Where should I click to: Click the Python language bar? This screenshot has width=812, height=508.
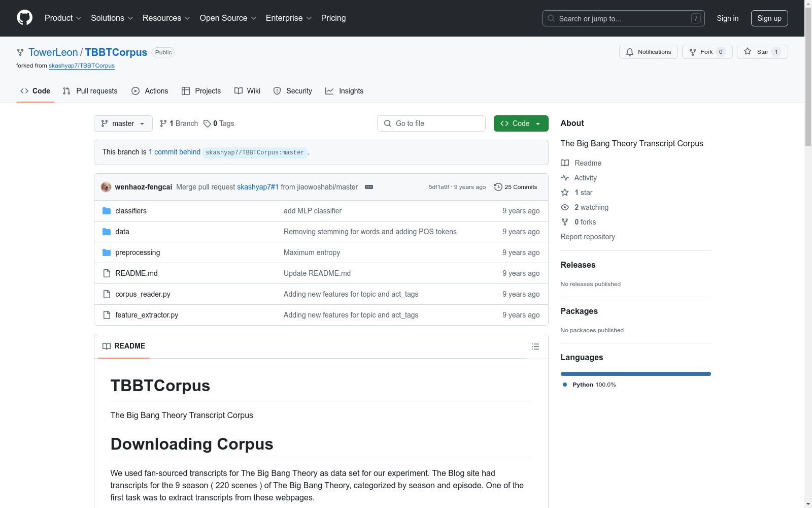[x=636, y=374]
